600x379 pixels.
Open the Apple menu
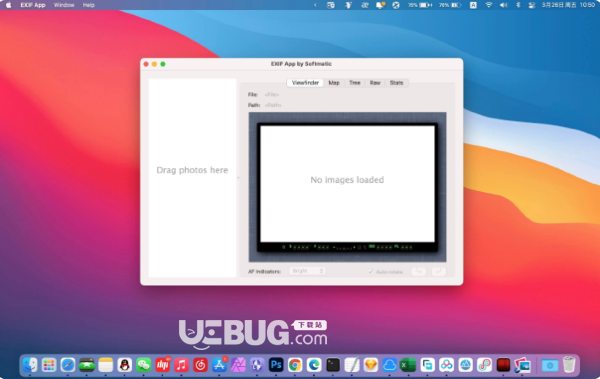click(x=8, y=5)
